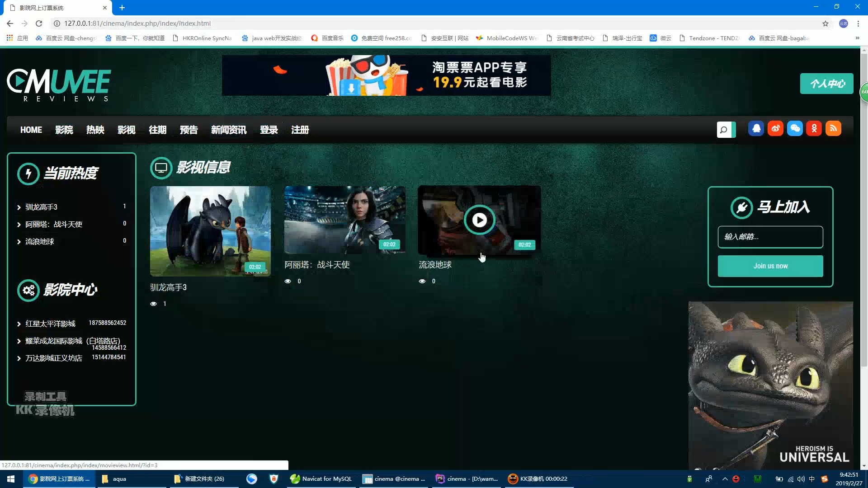
Task: Click the browser forward arrow
Action: coord(24,23)
